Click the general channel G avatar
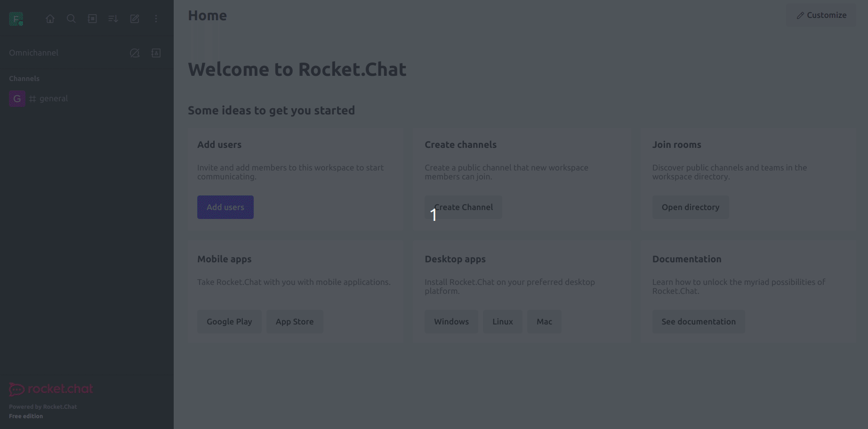Viewport: 868px width, 429px height. 17,98
